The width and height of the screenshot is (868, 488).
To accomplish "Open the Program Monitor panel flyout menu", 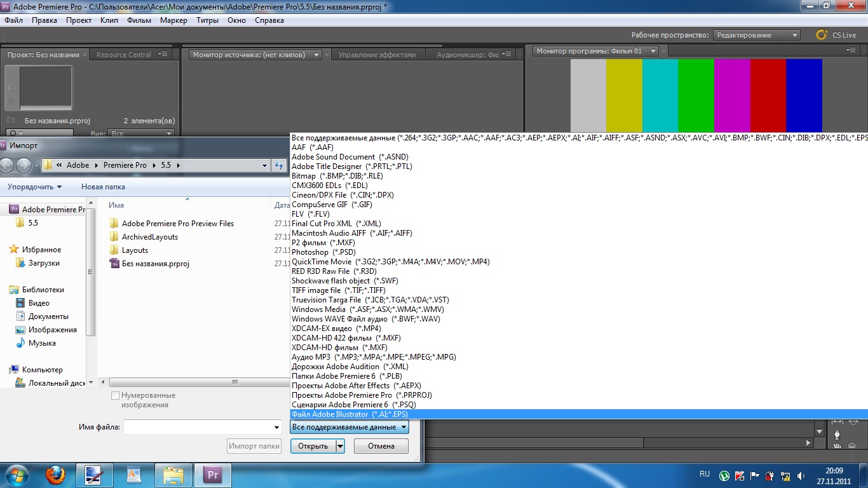I will coord(851,51).
